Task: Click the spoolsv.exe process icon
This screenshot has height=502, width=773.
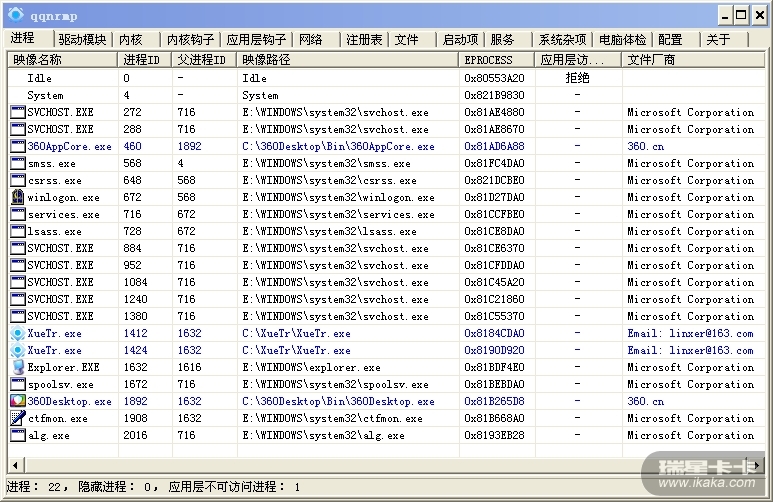Action: pos(18,384)
